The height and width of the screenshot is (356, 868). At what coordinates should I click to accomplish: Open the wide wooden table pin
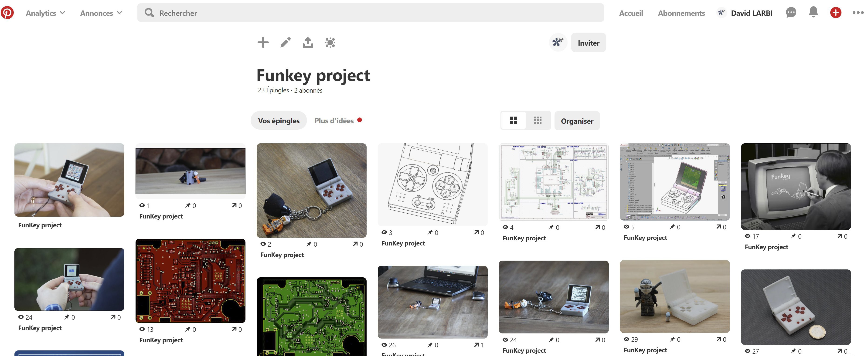pyautogui.click(x=190, y=171)
